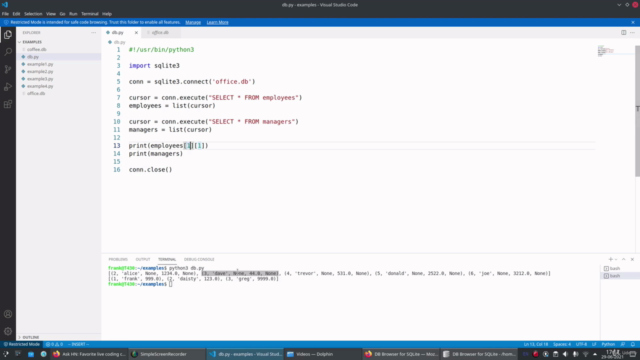640x360 pixels.
Task: Click the Ln 13, Col 18 position indicator
Action: tap(536, 344)
